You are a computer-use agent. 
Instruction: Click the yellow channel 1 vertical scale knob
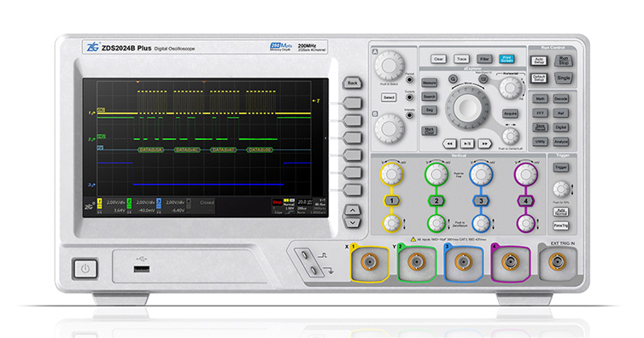point(392,174)
